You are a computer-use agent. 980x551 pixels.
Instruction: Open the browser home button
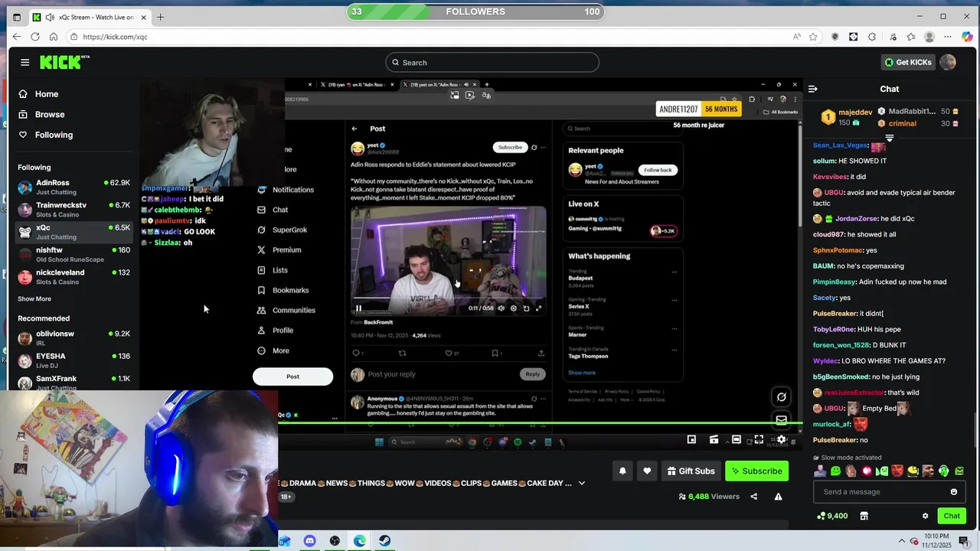pyautogui.click(x=54, y=37)
